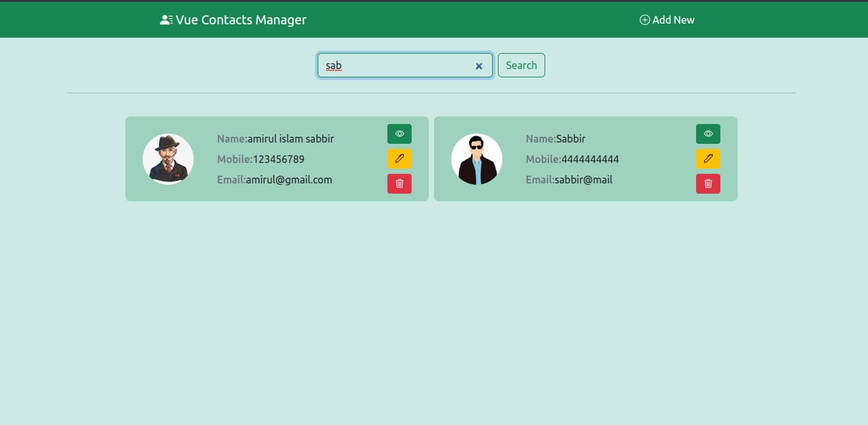The width and height of the screenshot is (868, 425).
Task: Delete the Sabbir contact
Action: click(x=708, y=183)
